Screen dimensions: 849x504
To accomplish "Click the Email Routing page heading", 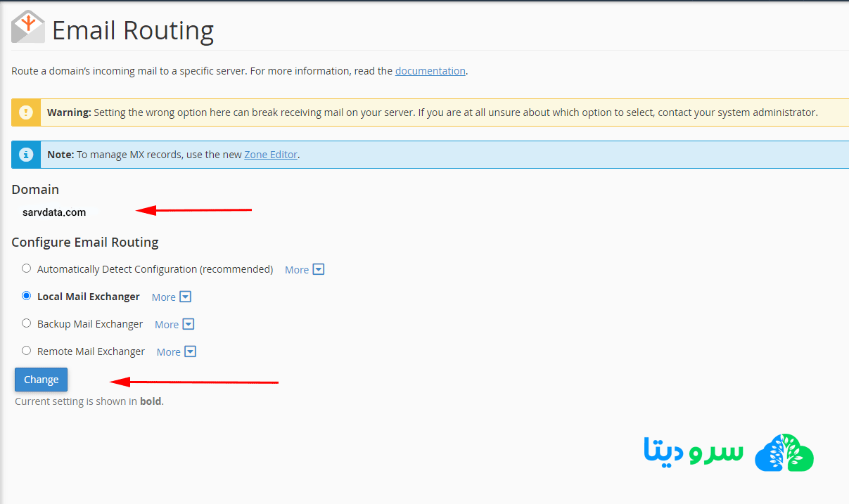I will pos(133,31).
